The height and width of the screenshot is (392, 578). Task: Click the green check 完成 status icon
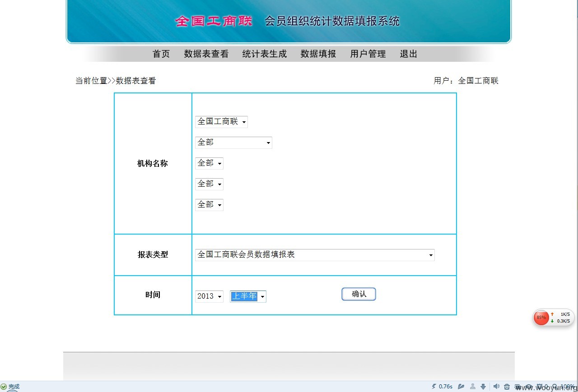click(x=4, y=387)
